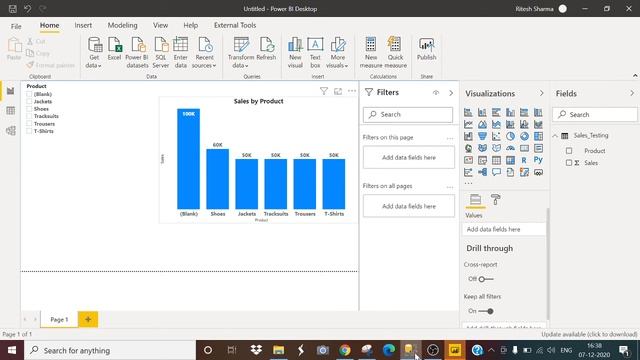Switch to the Modeling ribbon tab
The image size is (640, 360).
tap(122, 25)
